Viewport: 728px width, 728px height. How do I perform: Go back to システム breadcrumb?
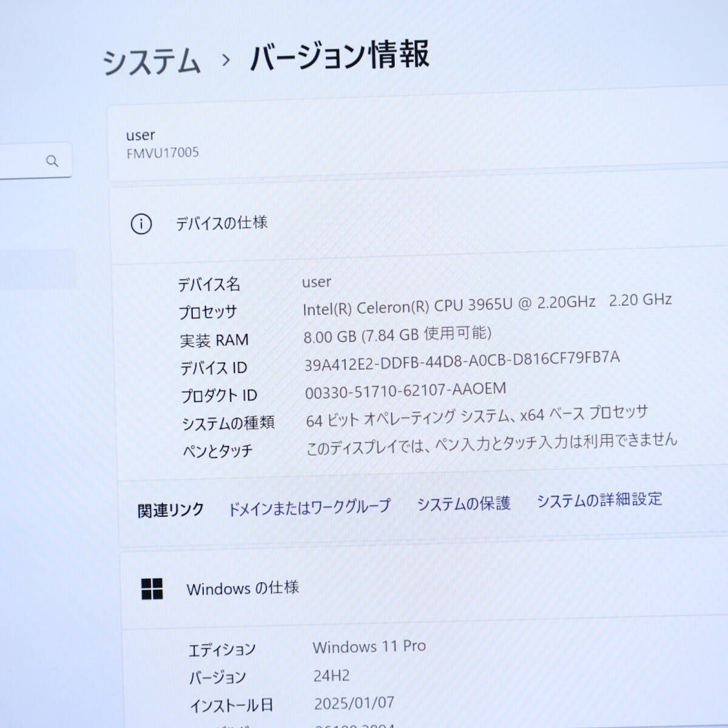click(x=152, y=62)
